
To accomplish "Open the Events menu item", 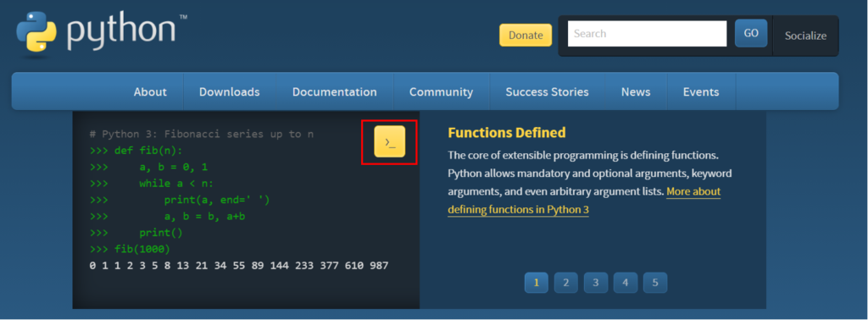I will [701, 91].
